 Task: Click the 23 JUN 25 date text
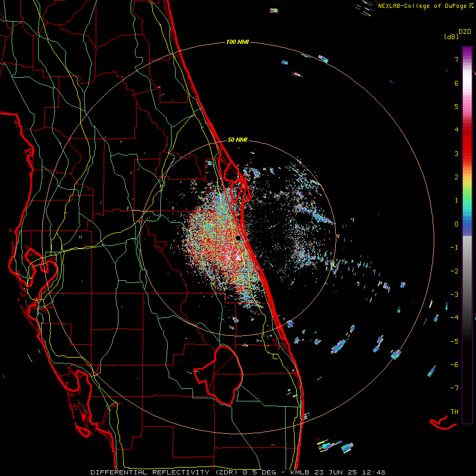point(336,472)
